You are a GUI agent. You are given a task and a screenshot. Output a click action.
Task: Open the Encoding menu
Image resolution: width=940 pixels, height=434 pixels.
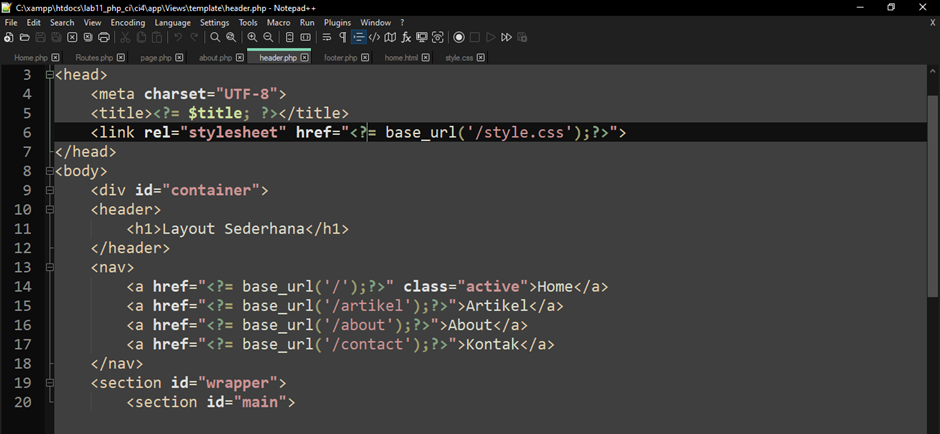(128, 23)
